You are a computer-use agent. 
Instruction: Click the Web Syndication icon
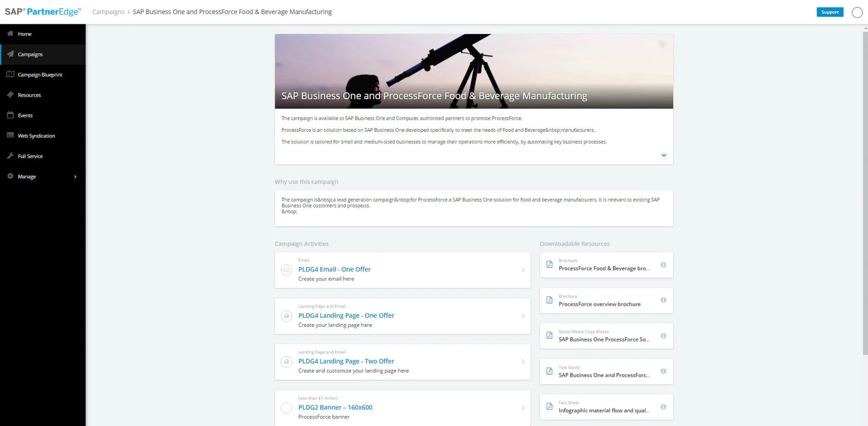click(x=10, y=135)
